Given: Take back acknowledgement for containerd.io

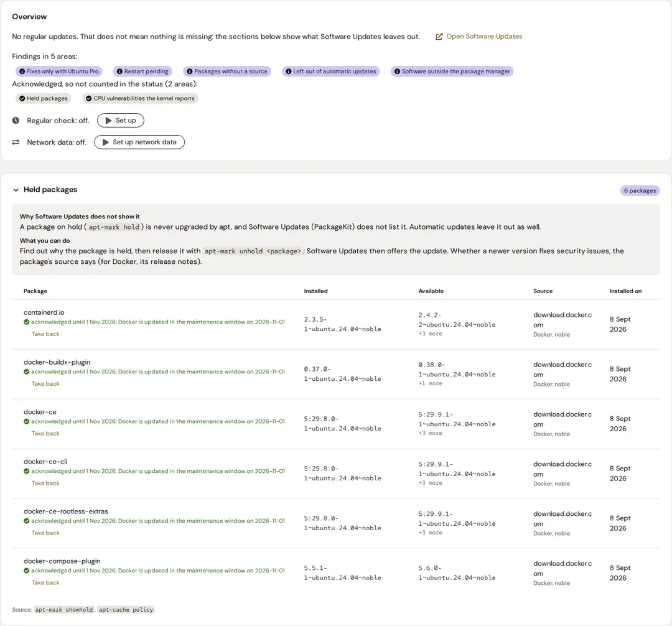Looking at the screenshot, I should (45, 334).
